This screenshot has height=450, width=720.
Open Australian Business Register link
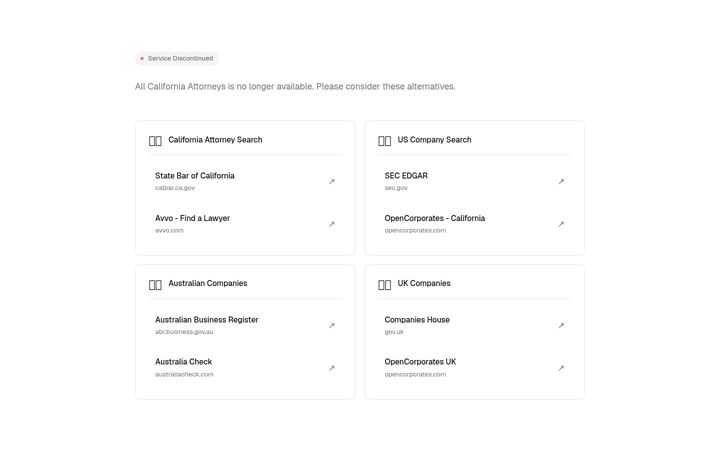[245, 325]
